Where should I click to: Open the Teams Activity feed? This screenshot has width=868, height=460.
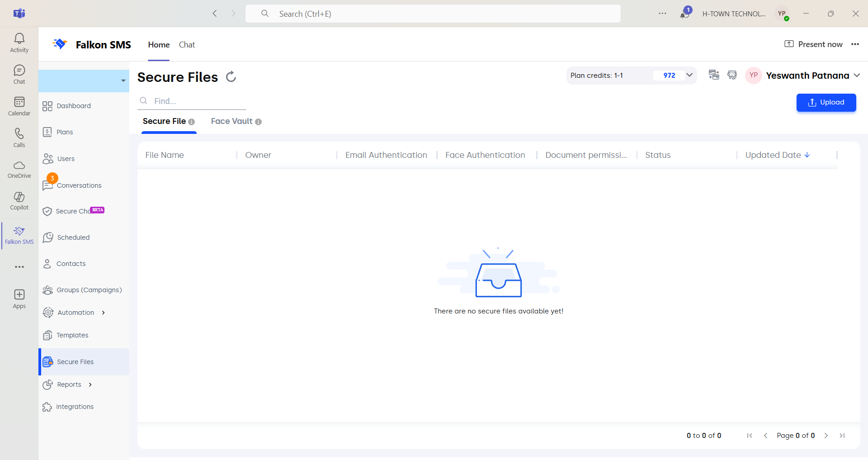19,43
